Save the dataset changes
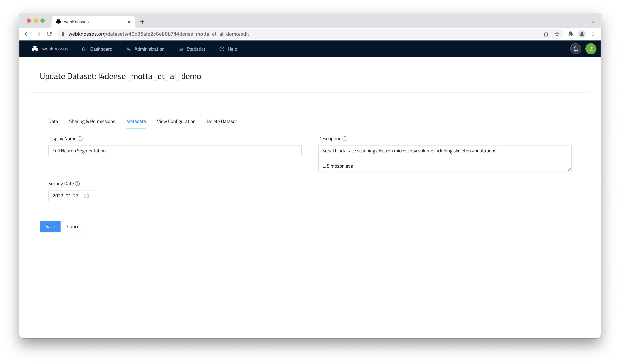Image resolution: width=620 pixels, height=364 pixels. click(x=50, y=226)
